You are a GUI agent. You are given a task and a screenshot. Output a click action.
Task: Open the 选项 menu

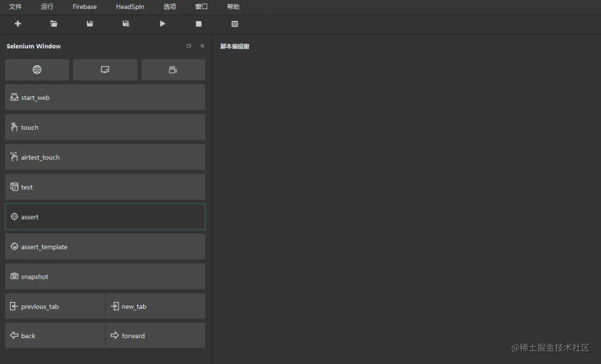click(170, 7)
